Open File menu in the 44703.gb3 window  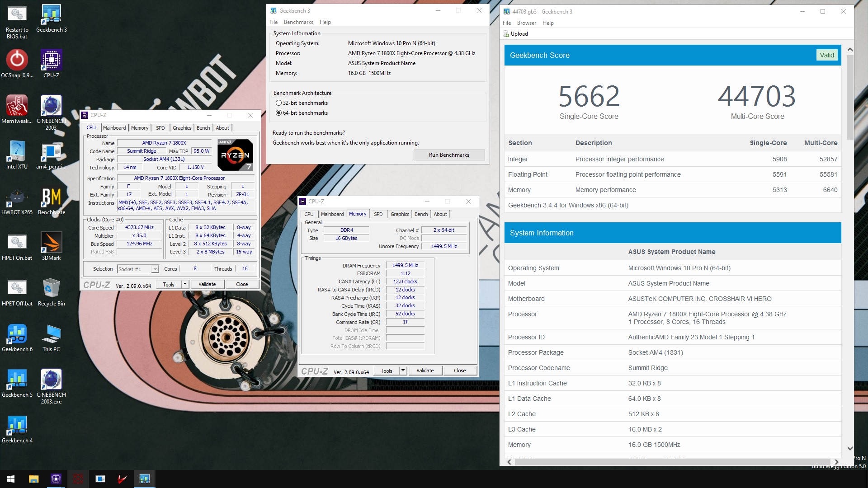coord(507,23)
